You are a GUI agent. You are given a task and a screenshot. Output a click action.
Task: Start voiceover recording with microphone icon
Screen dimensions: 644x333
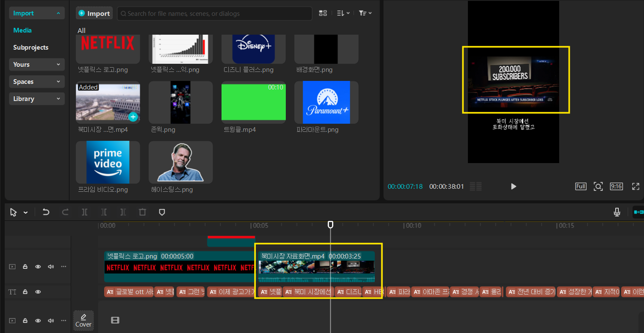[617, 212]
